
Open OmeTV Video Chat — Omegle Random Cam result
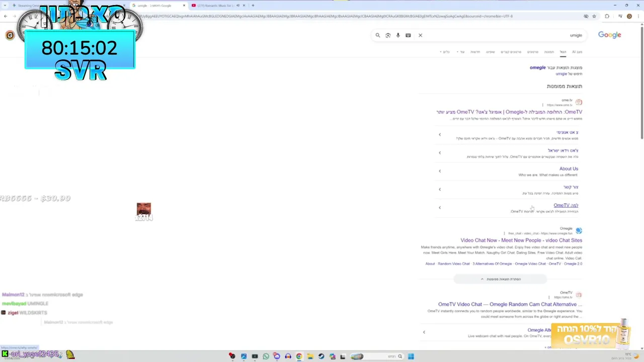click(510, 304)
